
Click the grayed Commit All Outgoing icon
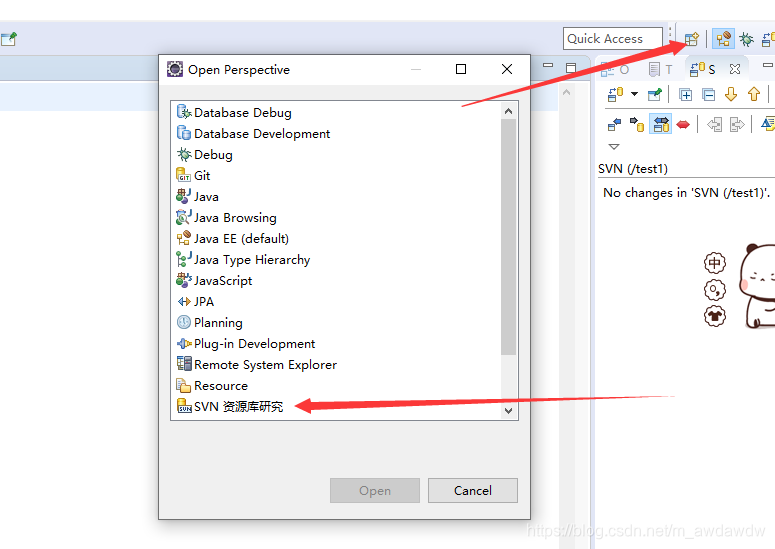click(737, 125)
